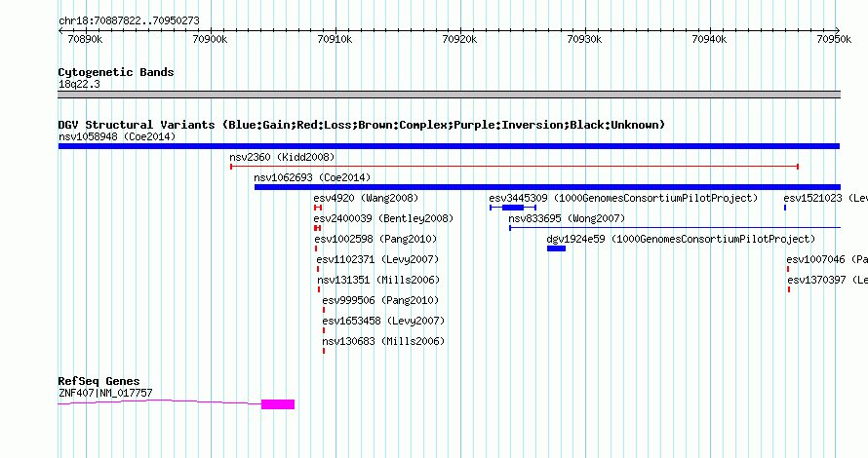Open the esv1521023 variant label

point(825,198)
